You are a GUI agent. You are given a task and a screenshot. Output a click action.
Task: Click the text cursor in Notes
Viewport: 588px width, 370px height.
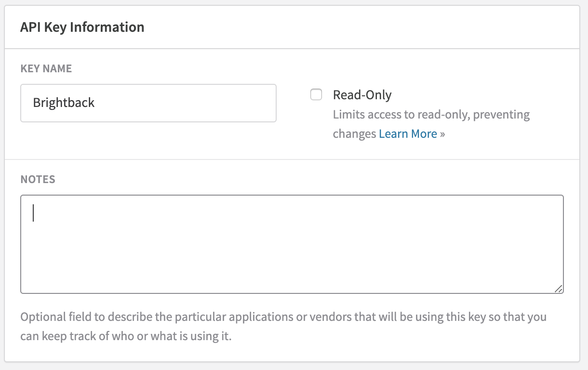[x=33, y=212]
